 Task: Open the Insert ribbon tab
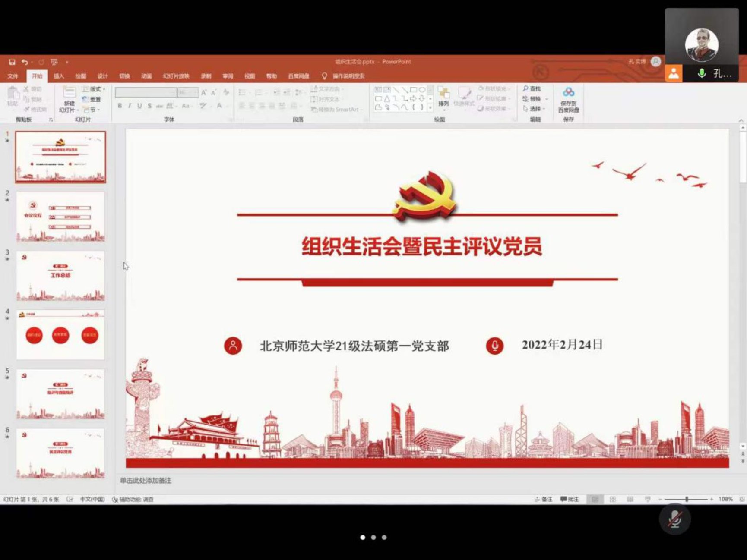tap(59, 76)
